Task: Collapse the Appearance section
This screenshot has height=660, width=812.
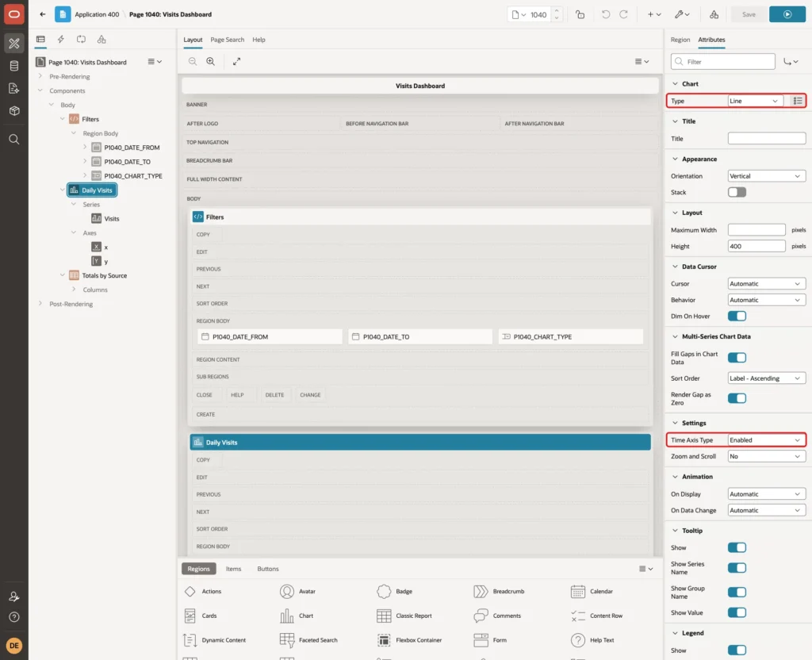Action: pyautogui.click(x=675, y=159)
